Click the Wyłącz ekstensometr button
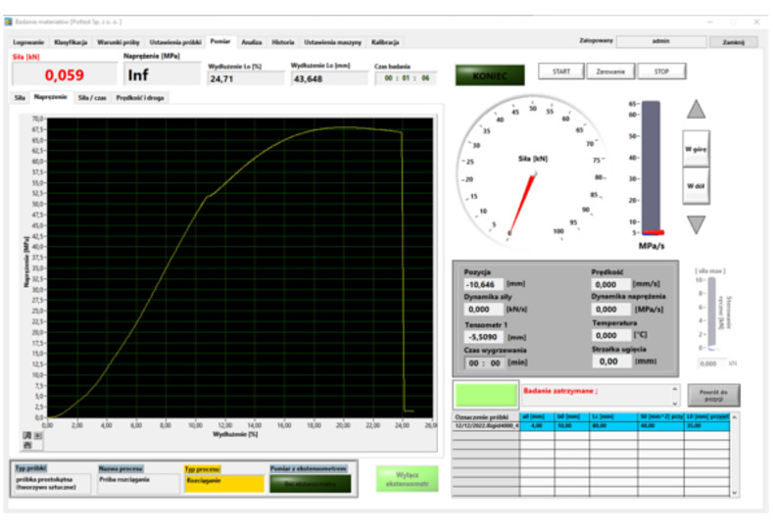This screenshot has height=532, width=773. click(x=408, y=479)
